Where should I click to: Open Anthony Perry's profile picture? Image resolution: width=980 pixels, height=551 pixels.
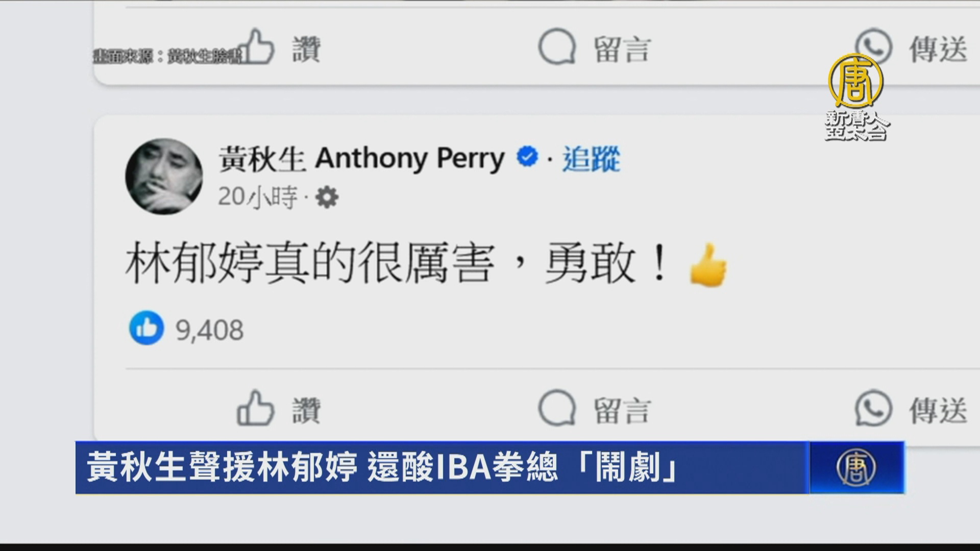click(x=164, y=177)
